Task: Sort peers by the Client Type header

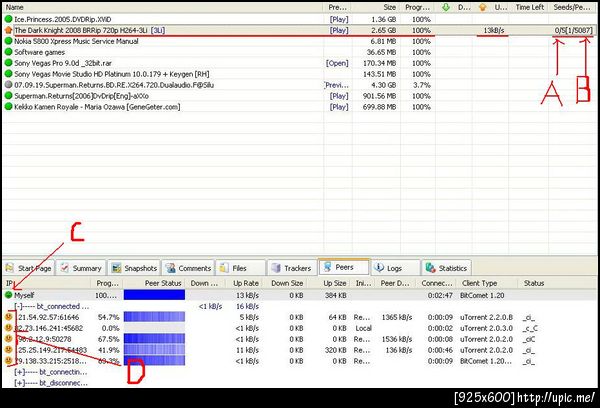Action: point(479,283)
